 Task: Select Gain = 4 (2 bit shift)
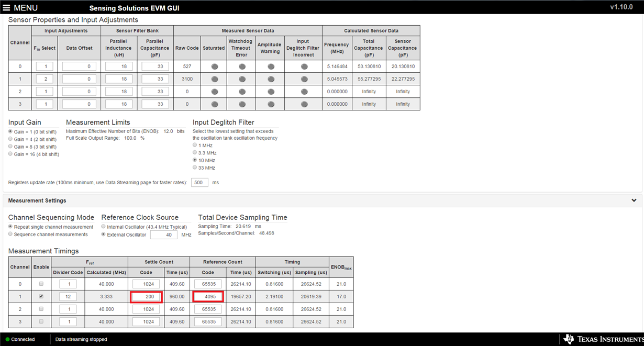tap(11, 139)
